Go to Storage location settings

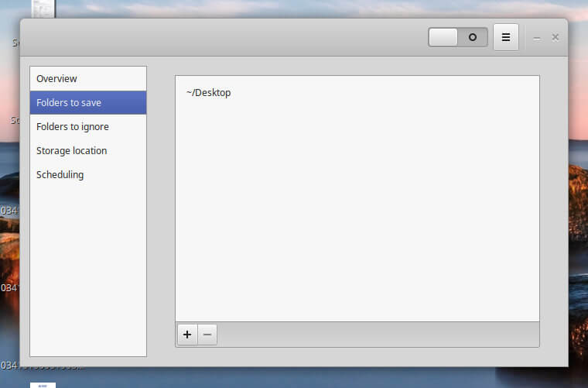(x=87, y=151)
